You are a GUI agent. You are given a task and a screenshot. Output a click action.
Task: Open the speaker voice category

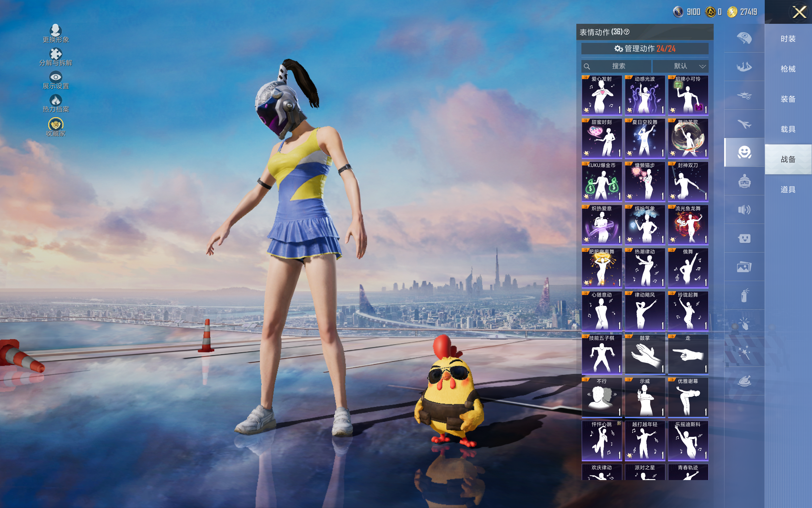744,210
